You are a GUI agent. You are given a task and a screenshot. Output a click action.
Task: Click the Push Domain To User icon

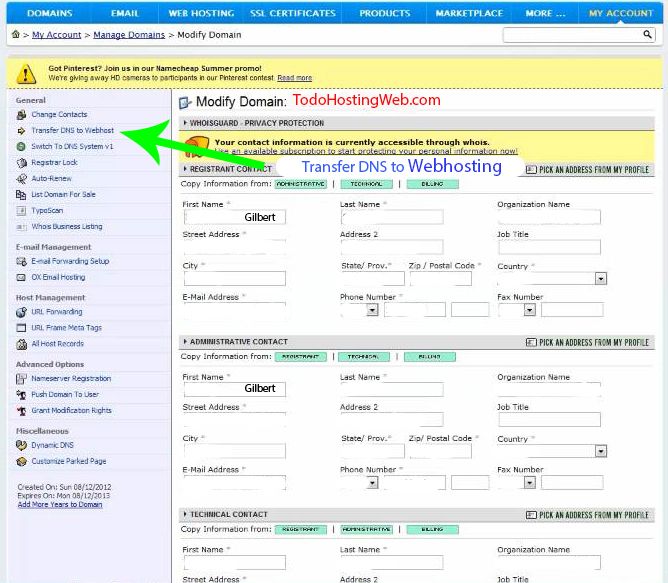(x=21, y=395)
